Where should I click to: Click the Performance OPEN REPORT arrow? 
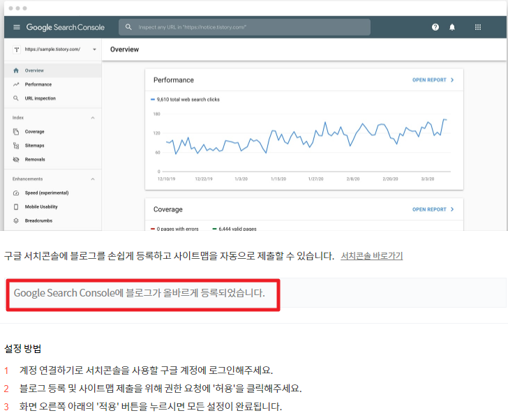452,80
